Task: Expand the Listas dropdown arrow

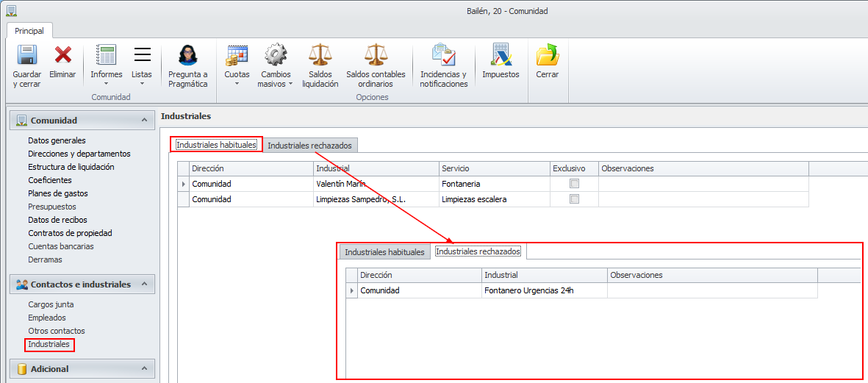Action: (143, 84)
